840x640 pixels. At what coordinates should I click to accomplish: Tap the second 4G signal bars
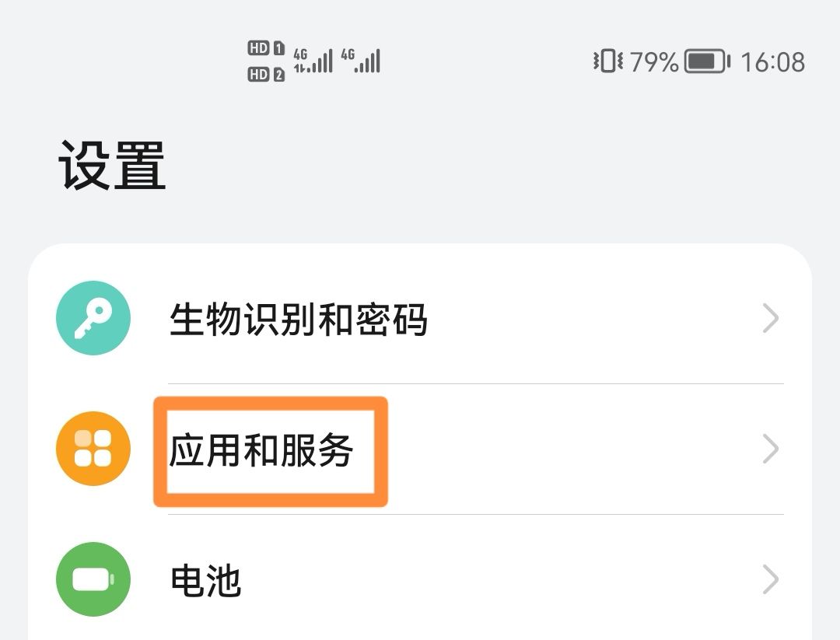(360, 61)
